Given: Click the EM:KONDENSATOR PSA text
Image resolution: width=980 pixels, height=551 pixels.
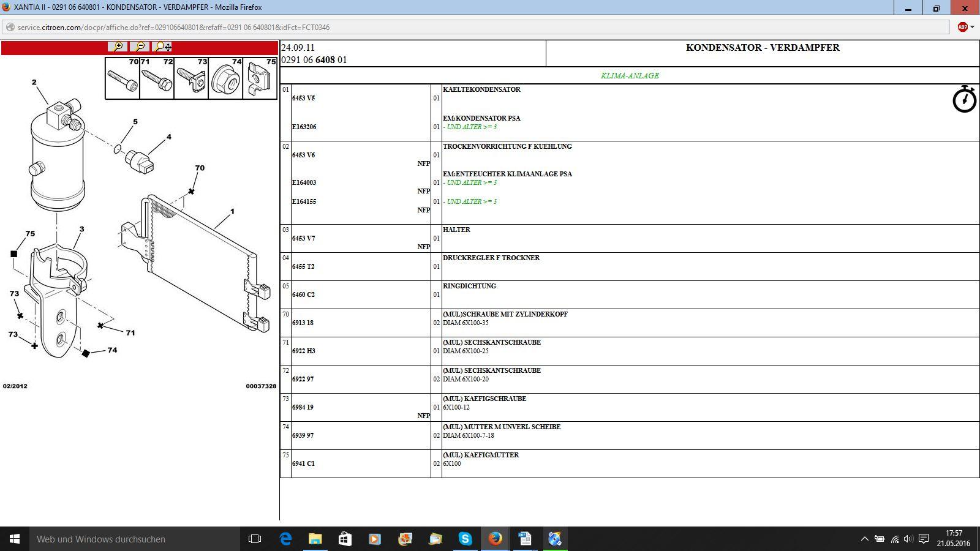Looking at the screenshot, I should (481, 118).
